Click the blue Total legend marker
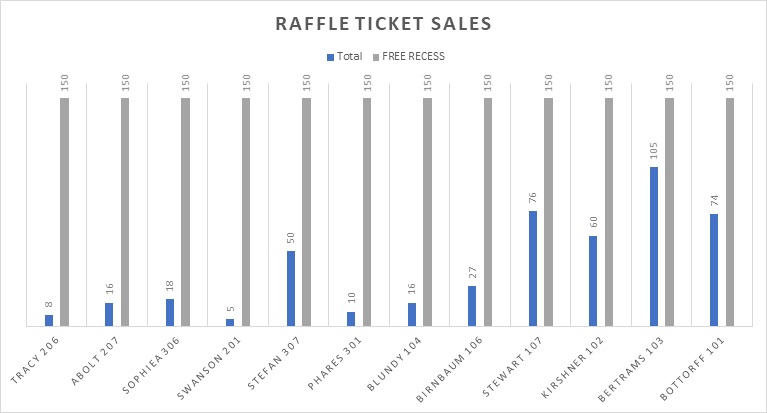 point(330,56)
